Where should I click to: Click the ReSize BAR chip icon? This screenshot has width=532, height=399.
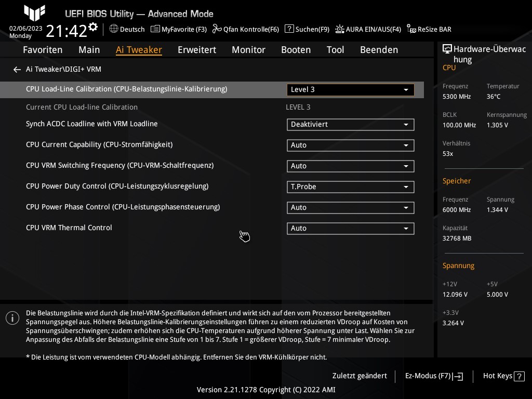411,29
